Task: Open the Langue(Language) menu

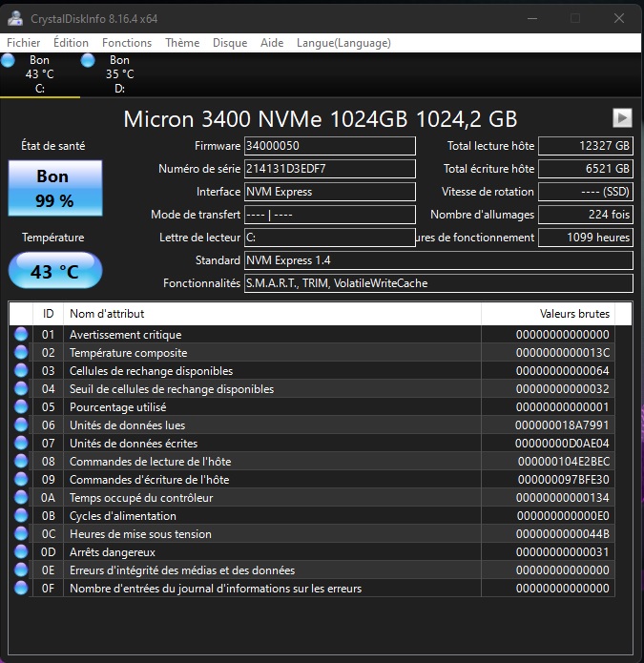Action: (343, 43)
